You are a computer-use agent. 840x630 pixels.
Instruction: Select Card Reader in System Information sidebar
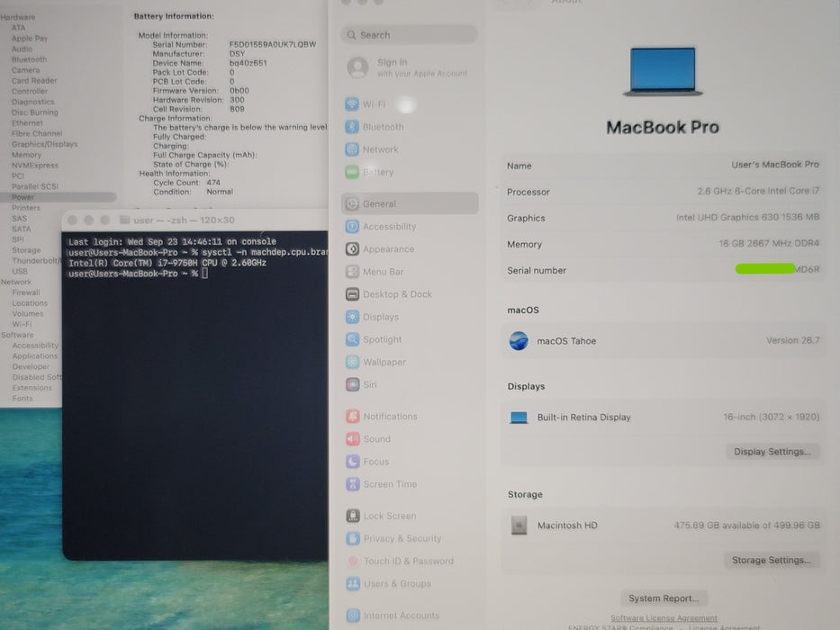point(34,81)
